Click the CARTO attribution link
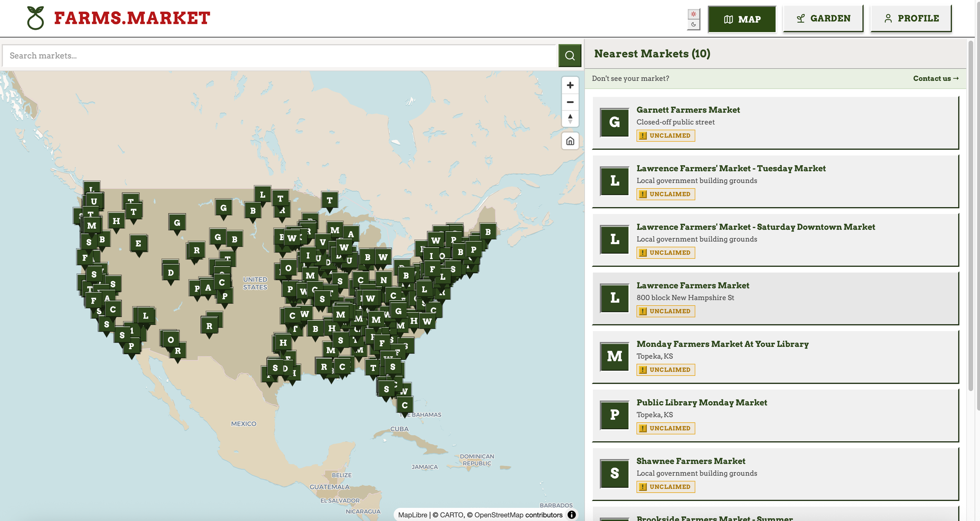Screen dimensions: 980x521 click(x=452, y=515)
